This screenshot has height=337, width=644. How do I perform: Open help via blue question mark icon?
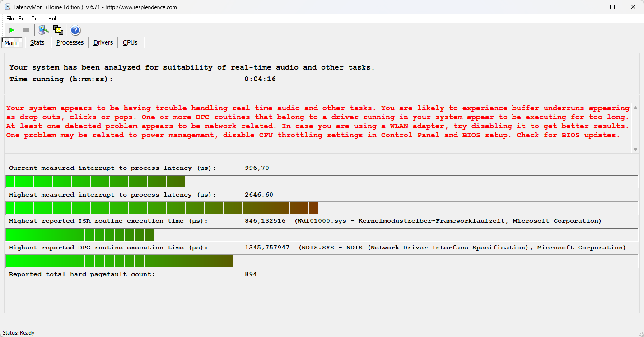(75, 30)
